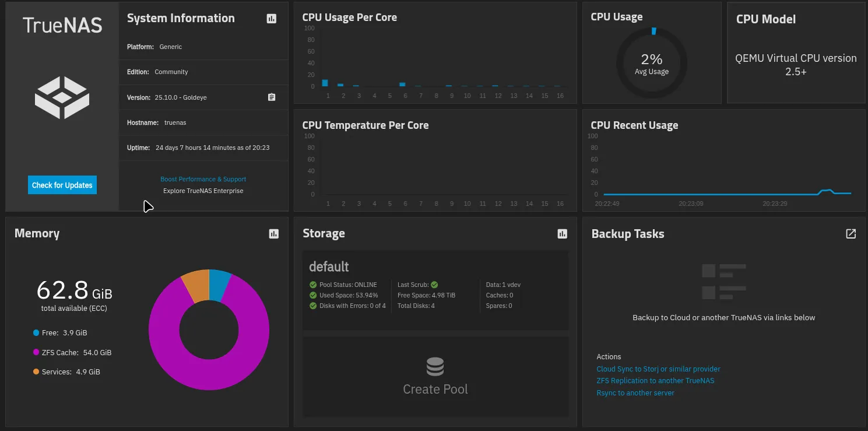Click the CPU Recent Usage title

click(x=634, y=125)
